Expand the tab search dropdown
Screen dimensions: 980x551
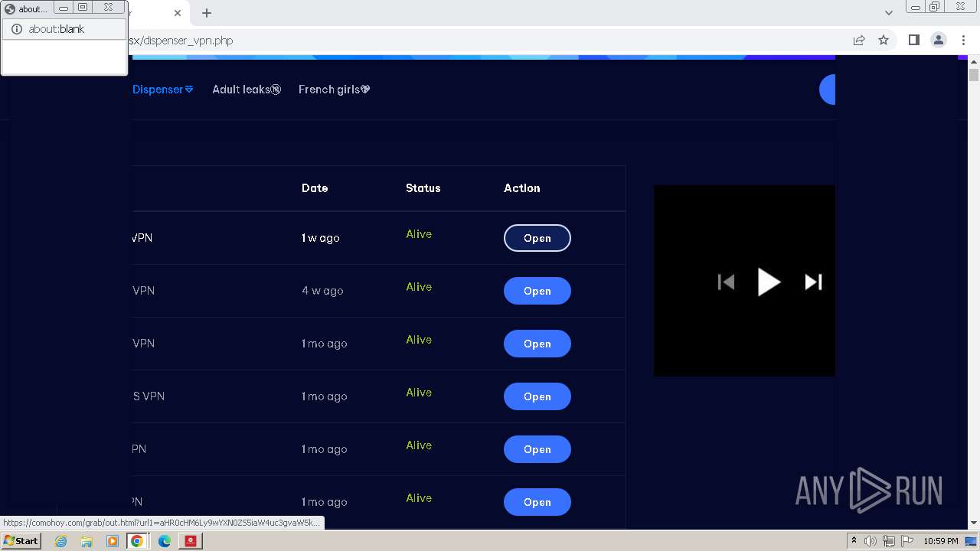point(889,13)
